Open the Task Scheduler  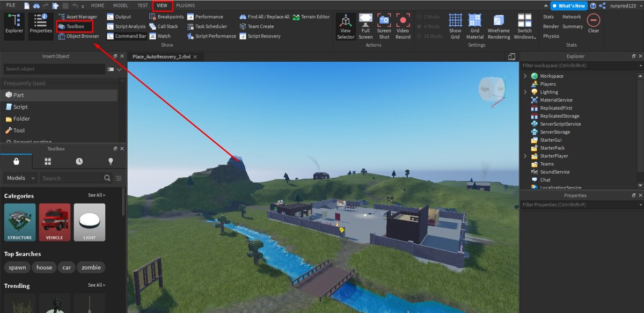(x=207, y=26)
